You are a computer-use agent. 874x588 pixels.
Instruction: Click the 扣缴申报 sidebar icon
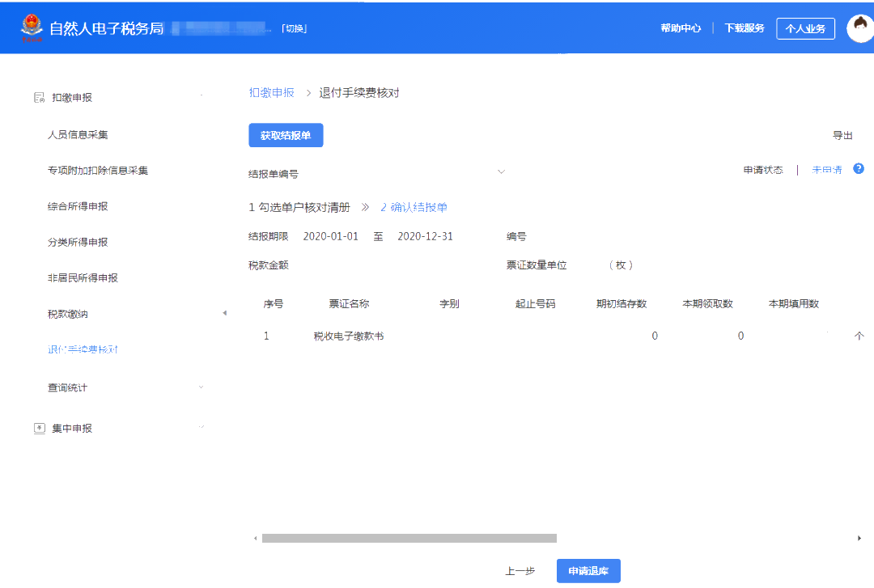tap(40, 96)
